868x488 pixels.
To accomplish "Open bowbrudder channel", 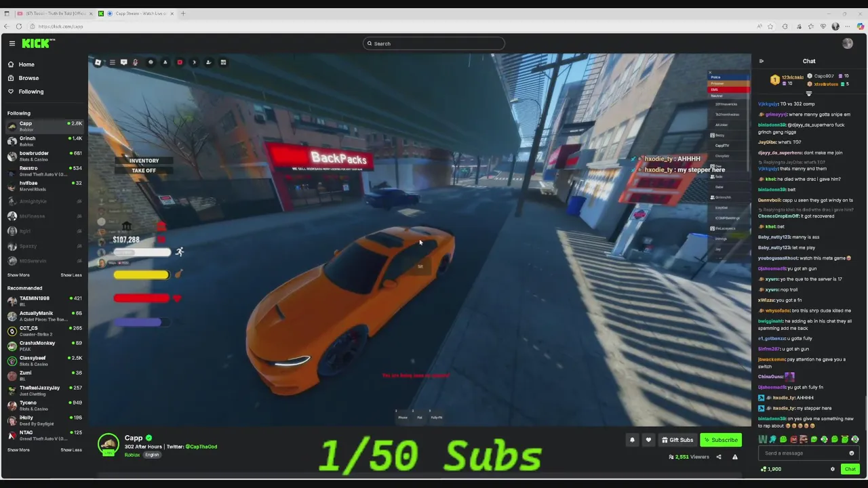I will pyautogui.click(x=44, y=156).
